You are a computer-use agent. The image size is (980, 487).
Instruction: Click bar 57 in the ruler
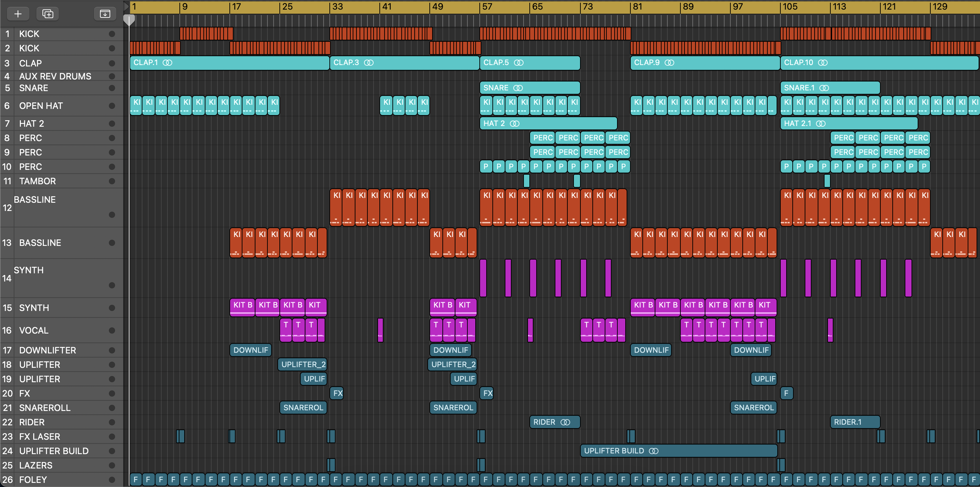(x=487, y=7)
